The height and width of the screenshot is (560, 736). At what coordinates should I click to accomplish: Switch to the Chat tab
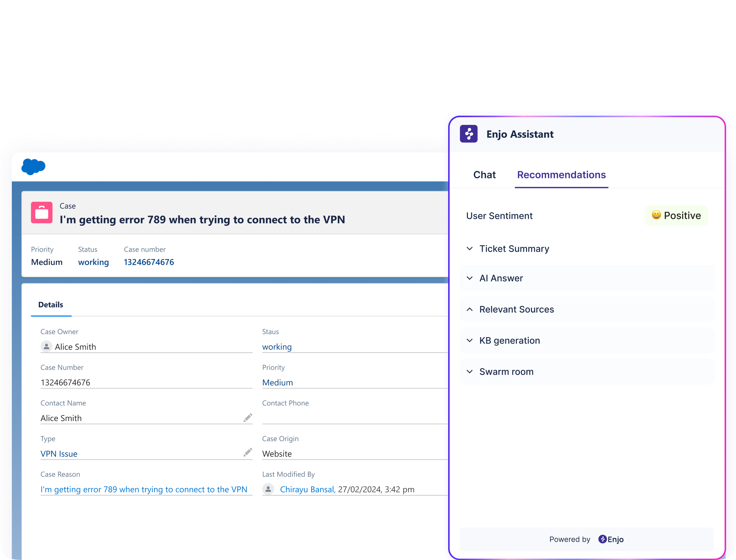click(x=484, y=175)
